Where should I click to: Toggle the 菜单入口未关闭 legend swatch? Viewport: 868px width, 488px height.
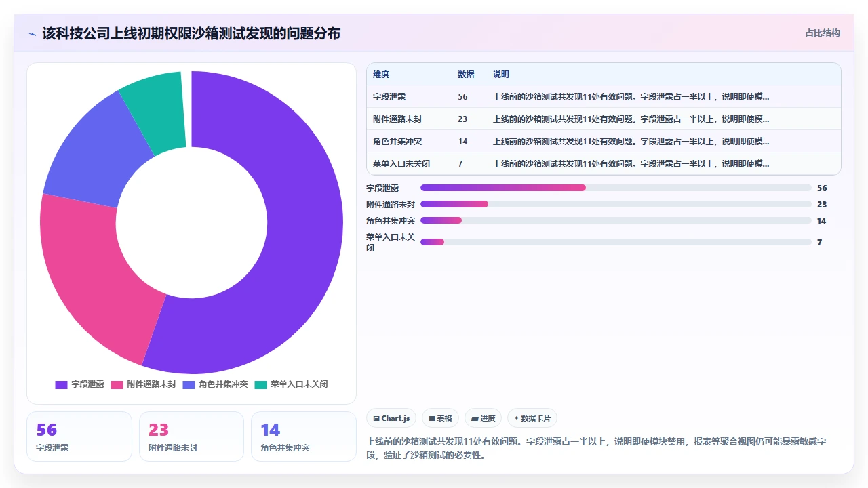pyautogui.click(x=260, y=384)
